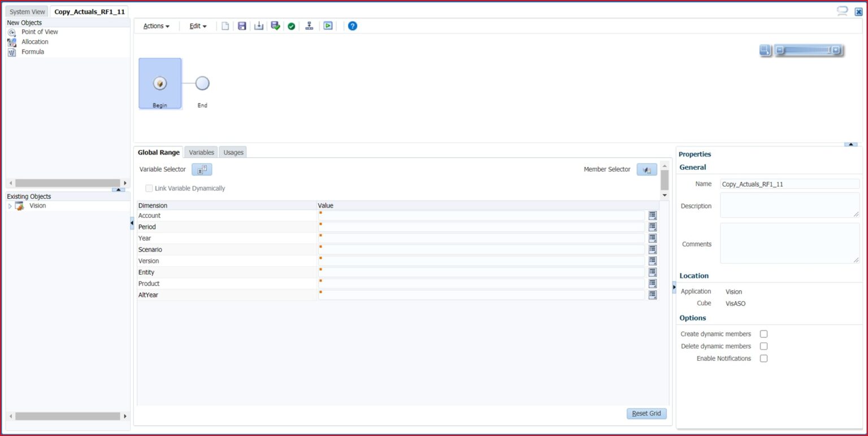Launch the rule debugger play icon

(328, 25)
